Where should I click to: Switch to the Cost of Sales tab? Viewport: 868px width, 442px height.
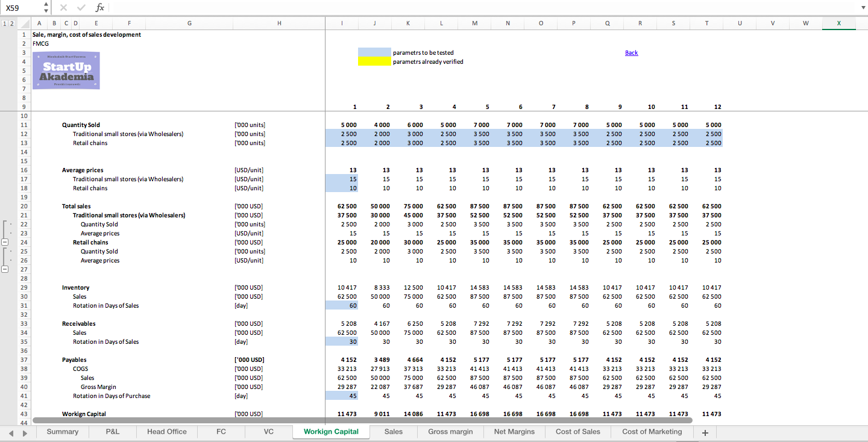pos(578,432)
